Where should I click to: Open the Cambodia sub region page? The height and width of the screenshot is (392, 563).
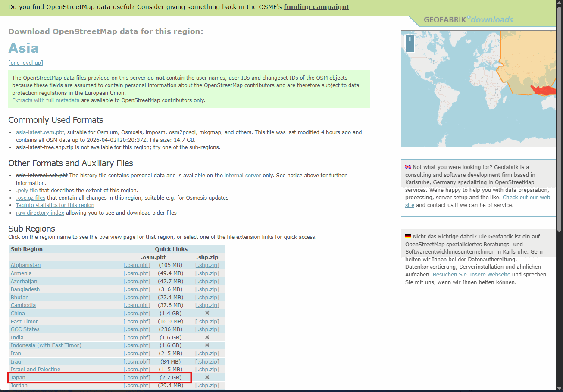23,305
